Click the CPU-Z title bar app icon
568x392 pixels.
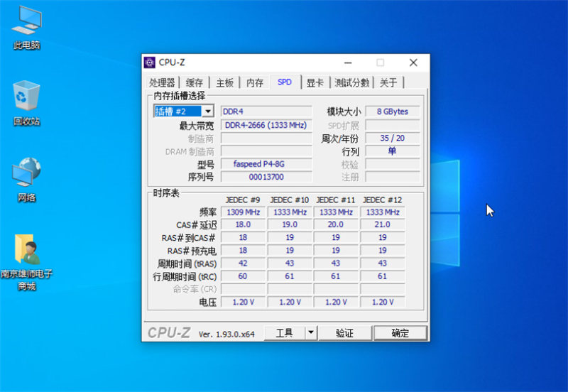(x=150, y=62)
